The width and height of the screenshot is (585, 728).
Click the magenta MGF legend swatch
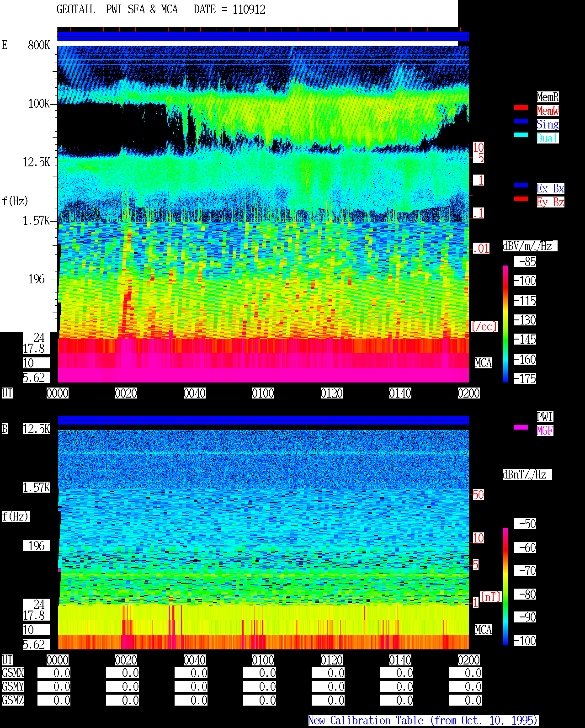[x=521, y=427]
